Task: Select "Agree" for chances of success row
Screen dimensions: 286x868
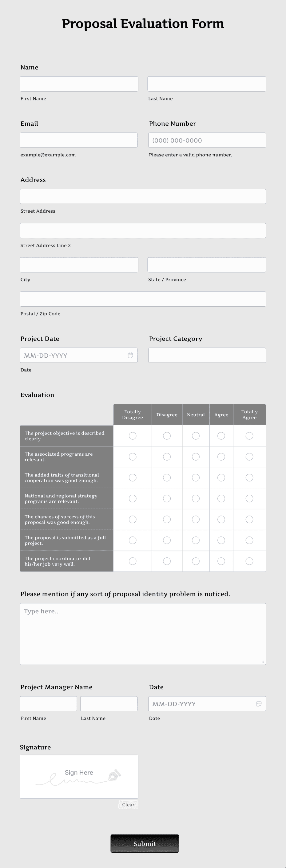Action: click(x=221, y=519)
